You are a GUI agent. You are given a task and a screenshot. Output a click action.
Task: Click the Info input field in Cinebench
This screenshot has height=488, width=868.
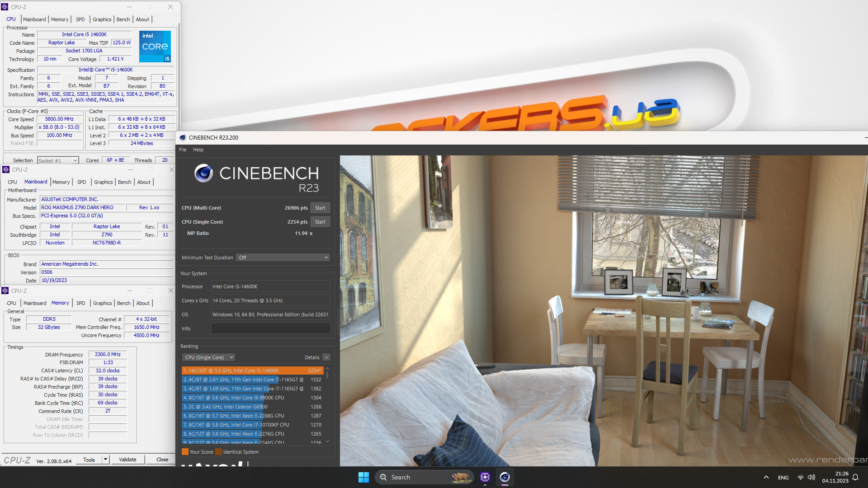point(270,328)
